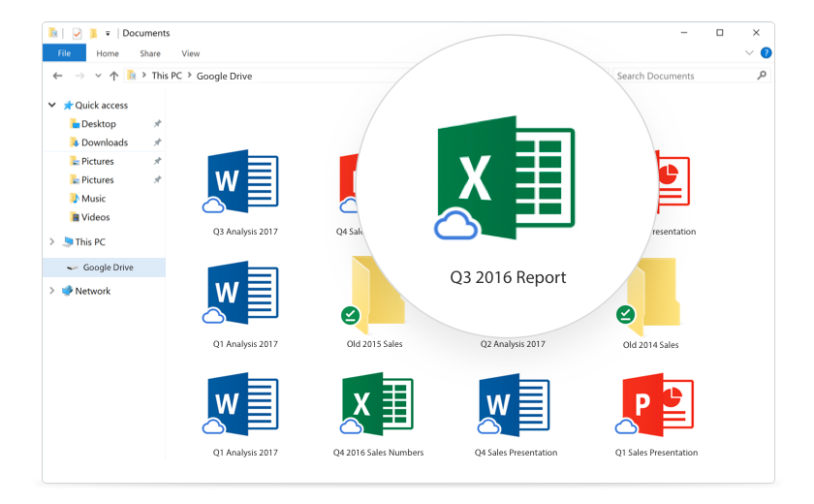Viewport: 814px width, 504px height.
Task: Select the Q2 Analysis 2017 file name
Action: (x=513, y=344)
